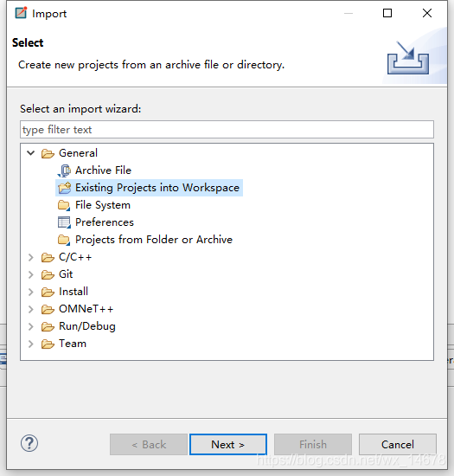Click the Preferences table icon

tap(64, 222)
